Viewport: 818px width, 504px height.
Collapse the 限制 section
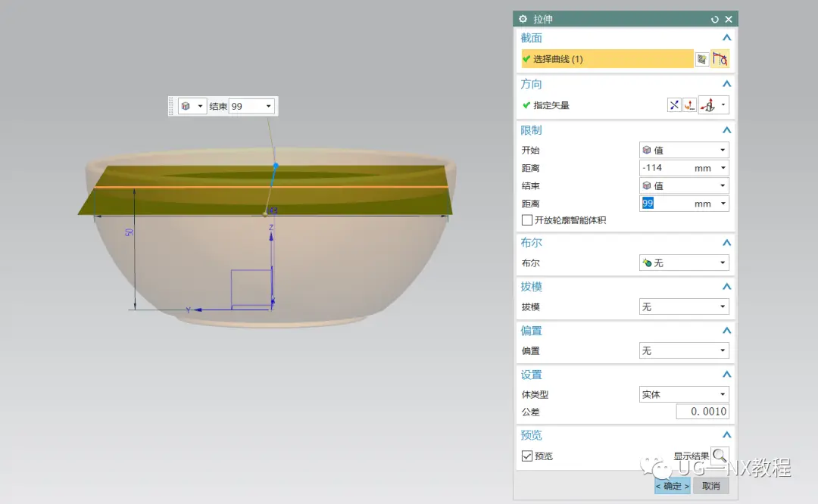point(726,130)
